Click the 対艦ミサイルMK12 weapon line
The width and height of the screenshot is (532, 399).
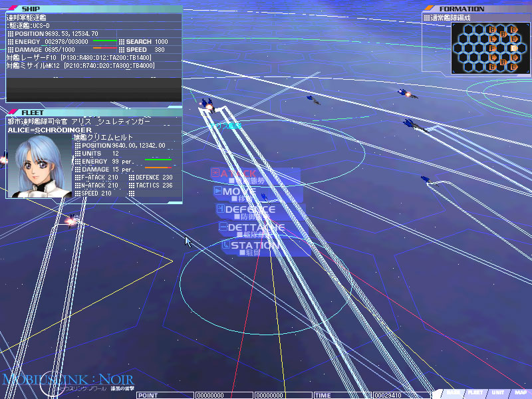point(80,65)
